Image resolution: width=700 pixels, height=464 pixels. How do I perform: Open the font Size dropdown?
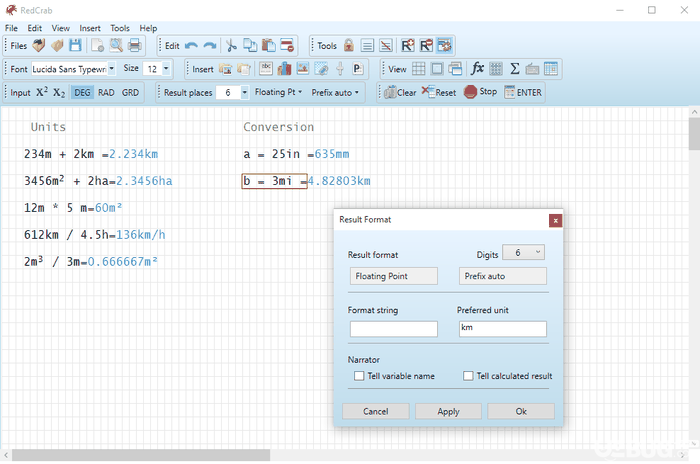tap(166, 69)
